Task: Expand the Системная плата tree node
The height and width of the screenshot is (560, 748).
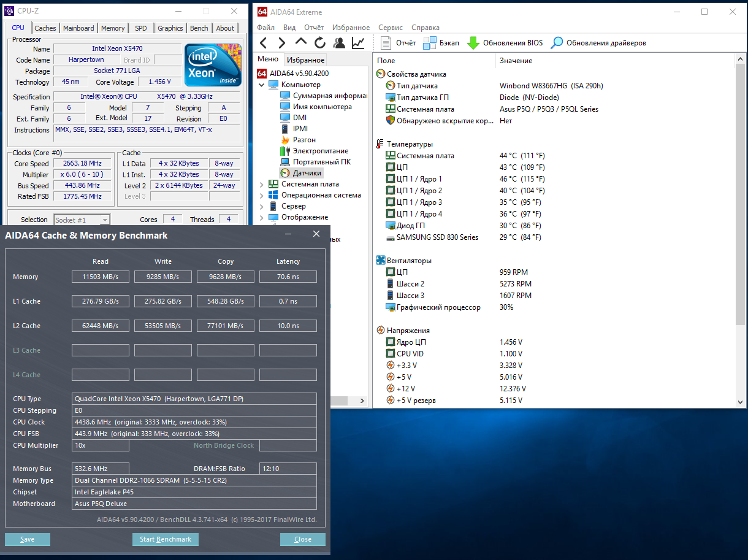Action: point(262,184)
